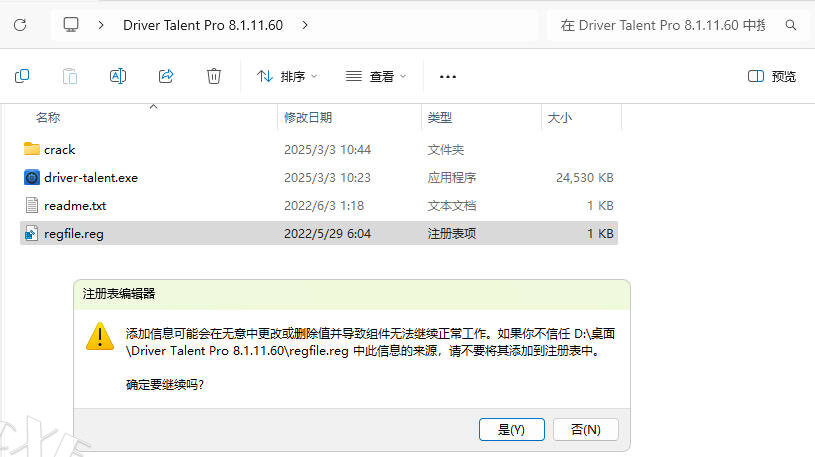Select readme.txt file
815x457 pixels.
(75, 206)
